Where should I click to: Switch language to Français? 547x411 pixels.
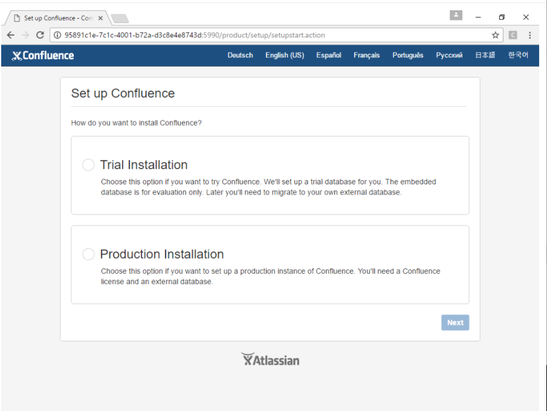[x=366, y=55]
